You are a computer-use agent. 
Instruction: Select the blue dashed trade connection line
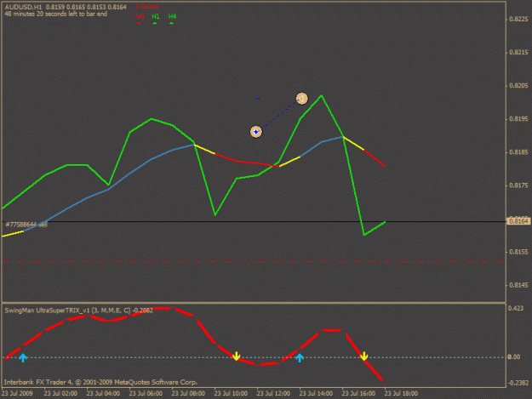[x=279, y=115]
